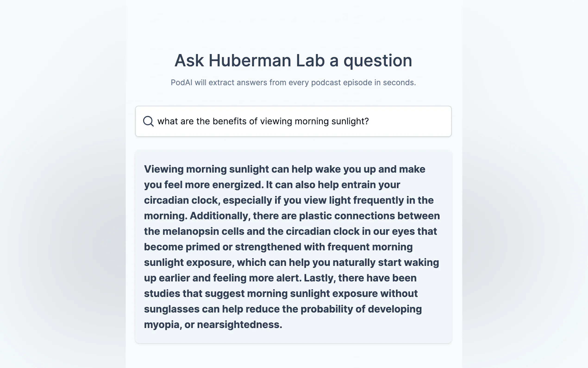Viewport: 588px width, 368px height.
Task: Click the magnifying glass search icon
Action: tap(148, 121)
